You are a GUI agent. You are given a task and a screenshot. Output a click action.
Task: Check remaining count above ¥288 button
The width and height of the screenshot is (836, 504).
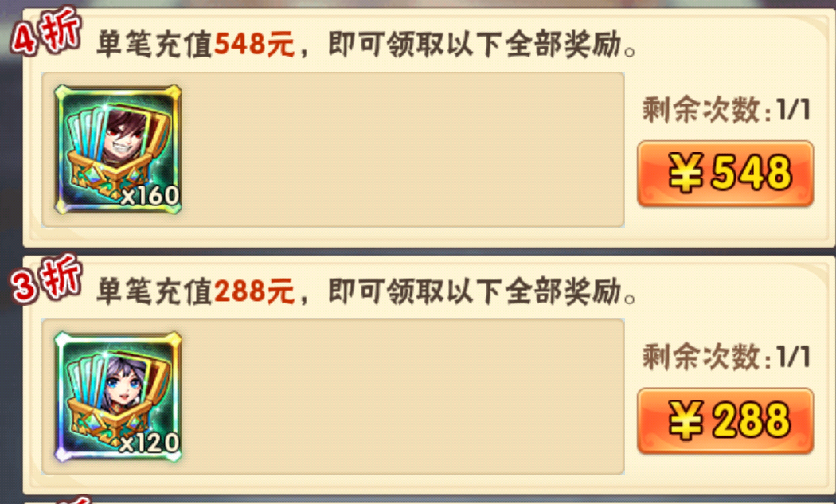(x=726, y=357)
